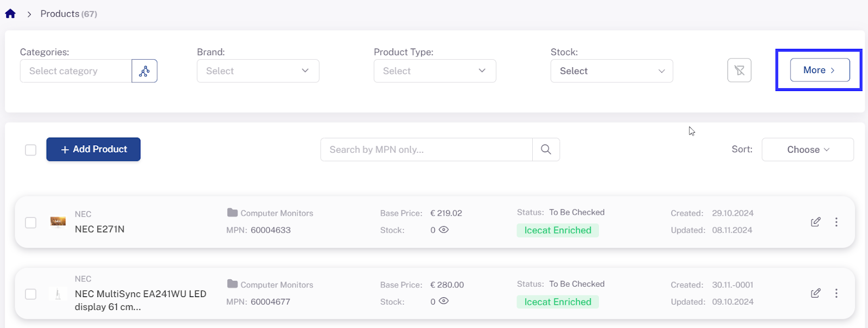Click the folder icon beside MPN 60004633
Image resolution: width=868 pixels, height=328 pixels.
tap(232, 213)
